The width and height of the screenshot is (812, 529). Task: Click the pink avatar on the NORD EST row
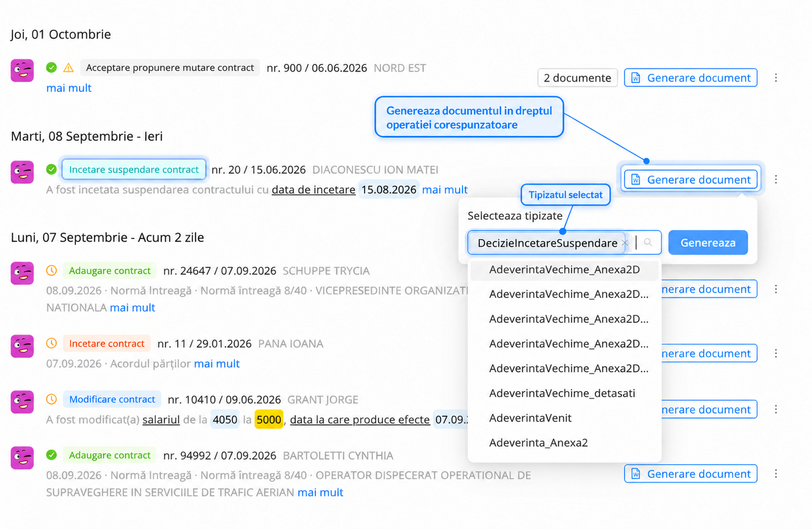tap(22, 71)
